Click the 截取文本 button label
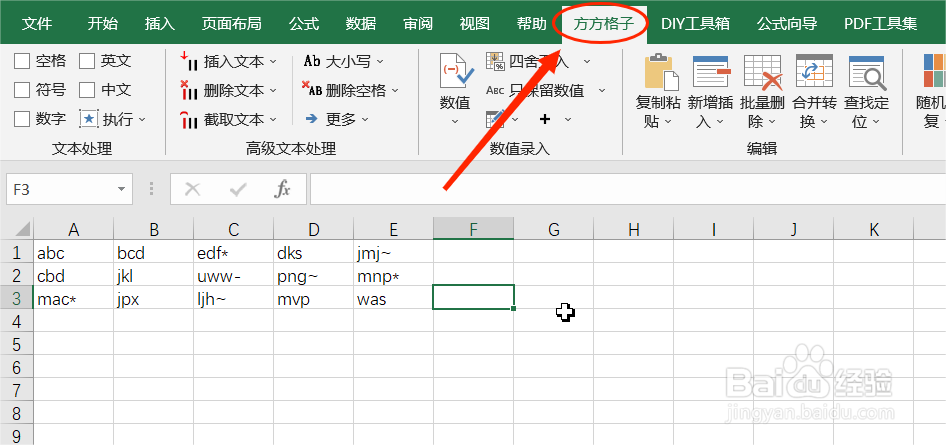 [x=234, y=119]
